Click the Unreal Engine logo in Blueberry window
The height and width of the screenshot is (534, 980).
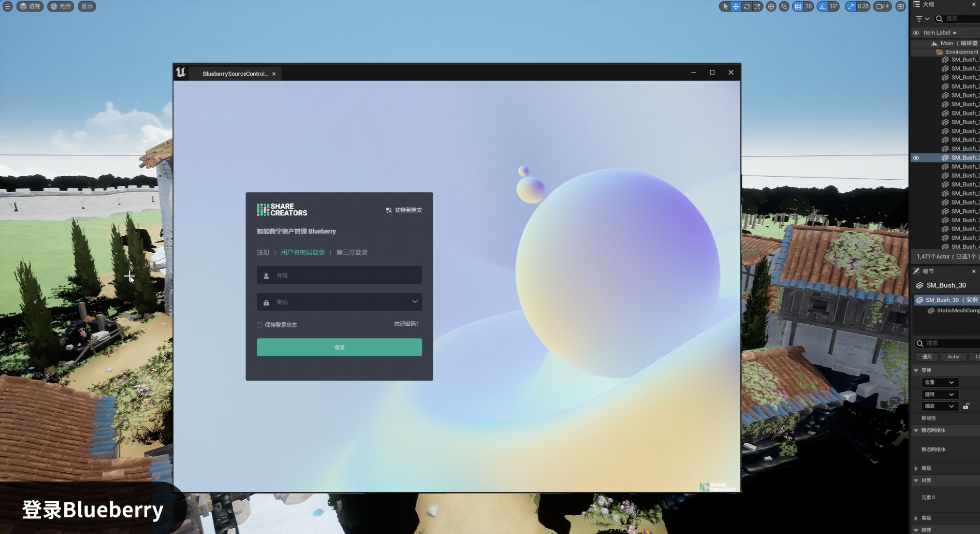click(181, 72)
